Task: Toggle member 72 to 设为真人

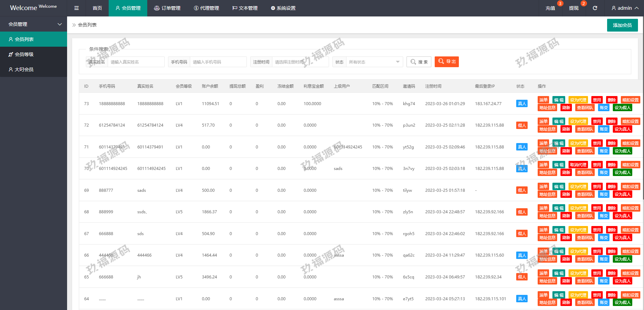Action: [x=623, y=129]
